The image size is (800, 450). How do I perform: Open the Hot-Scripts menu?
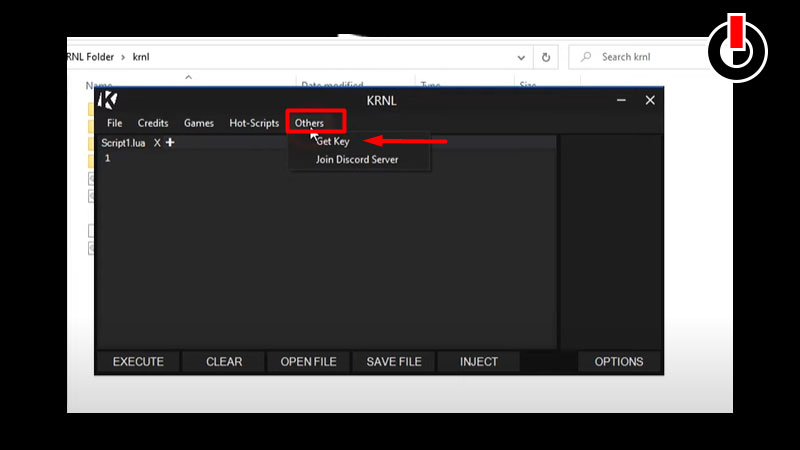tap(254, 123)
